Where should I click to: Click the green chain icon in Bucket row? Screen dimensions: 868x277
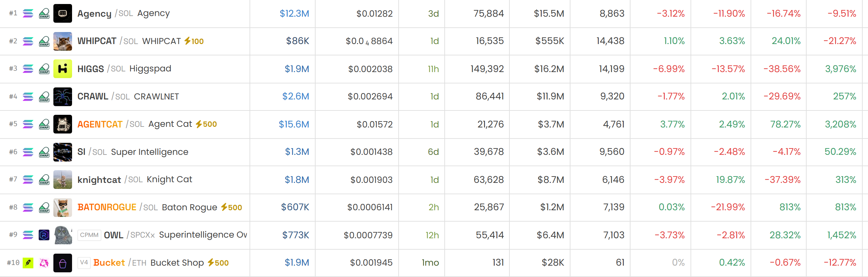tap(28, 263)
